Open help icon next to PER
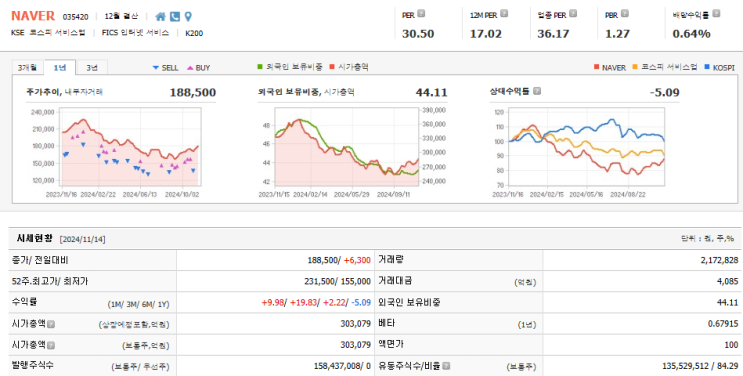This screenshot has height=376, width=743. (421, 14)
